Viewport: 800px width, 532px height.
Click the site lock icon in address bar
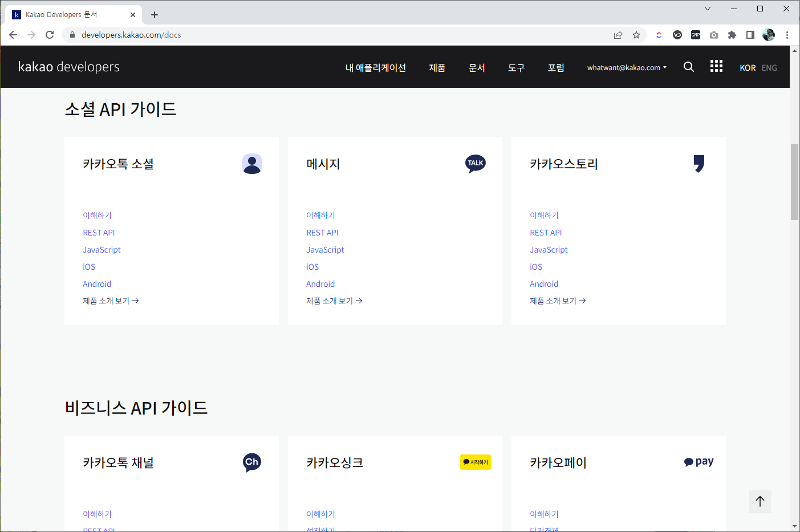pos(72,35)
